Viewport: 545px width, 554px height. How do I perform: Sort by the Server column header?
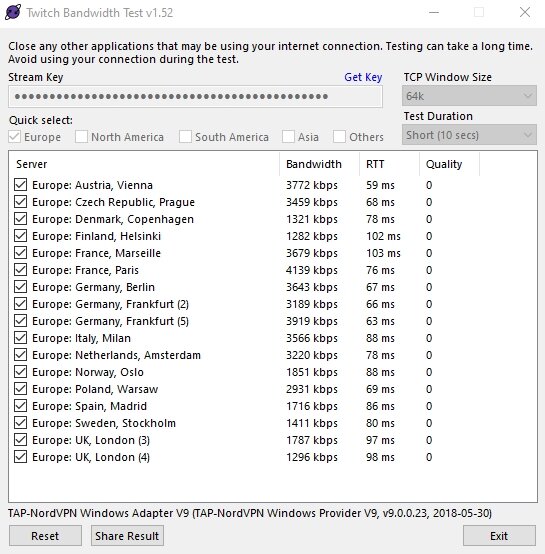point(144,164)
